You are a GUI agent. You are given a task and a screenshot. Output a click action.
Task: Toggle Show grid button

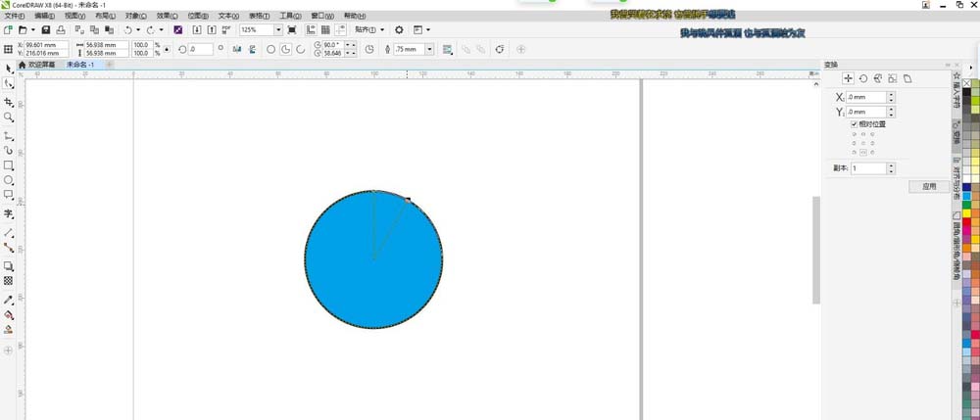(x=325, y=29)
